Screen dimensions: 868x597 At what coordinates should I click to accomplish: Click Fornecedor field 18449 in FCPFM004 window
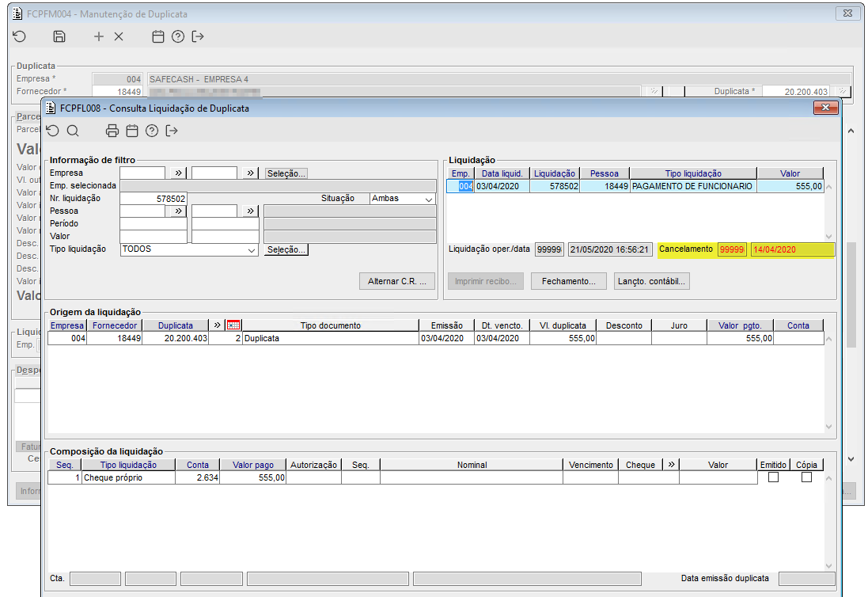pos(117,91)
